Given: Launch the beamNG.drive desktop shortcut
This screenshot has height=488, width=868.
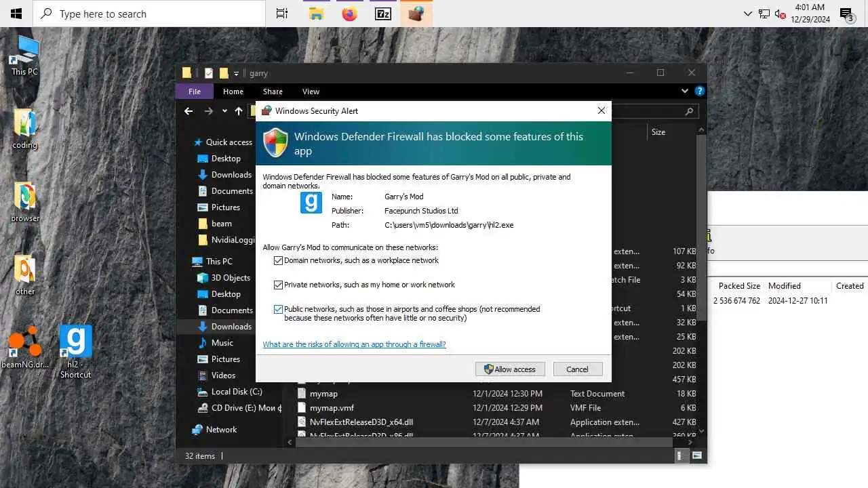Looking at the screenshot, I should [x=24, y=348].
